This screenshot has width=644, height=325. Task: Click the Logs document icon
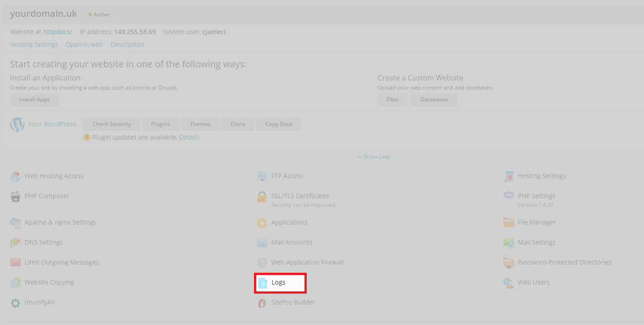point(263,283)
